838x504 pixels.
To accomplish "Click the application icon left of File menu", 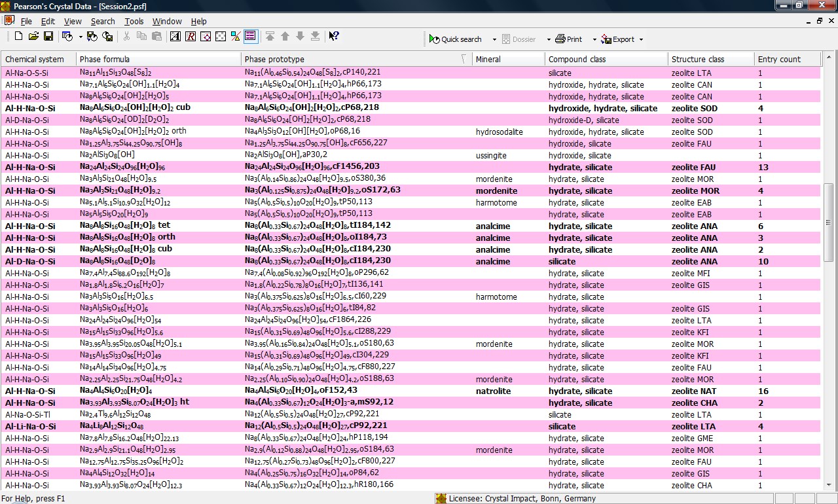I will click(9, 21).
